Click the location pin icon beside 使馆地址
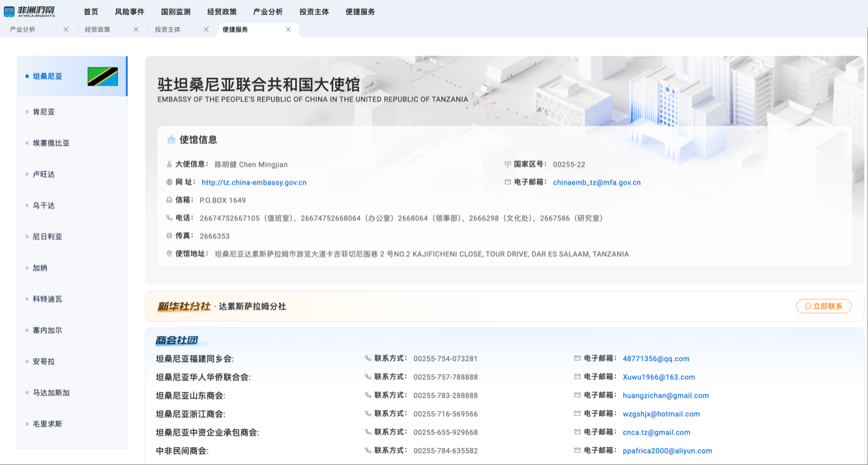Viewport: 868px width, 465px height. [169, 254]
